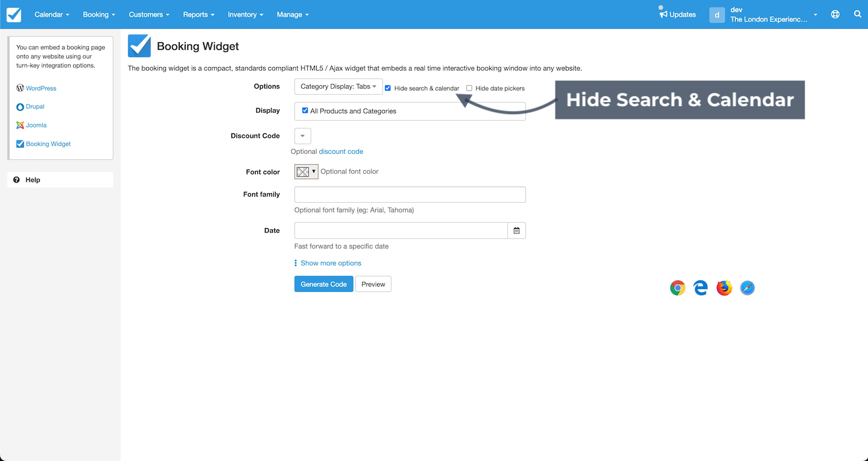The image size is (868, 461).
Task: Open the Font color picker swatch
Action: click(306, 171)
